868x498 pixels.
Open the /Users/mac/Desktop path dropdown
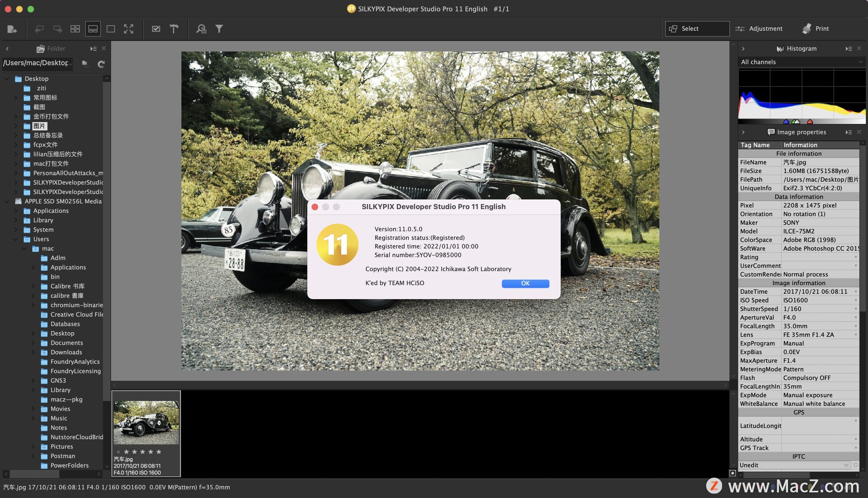[x=38, y=63]
